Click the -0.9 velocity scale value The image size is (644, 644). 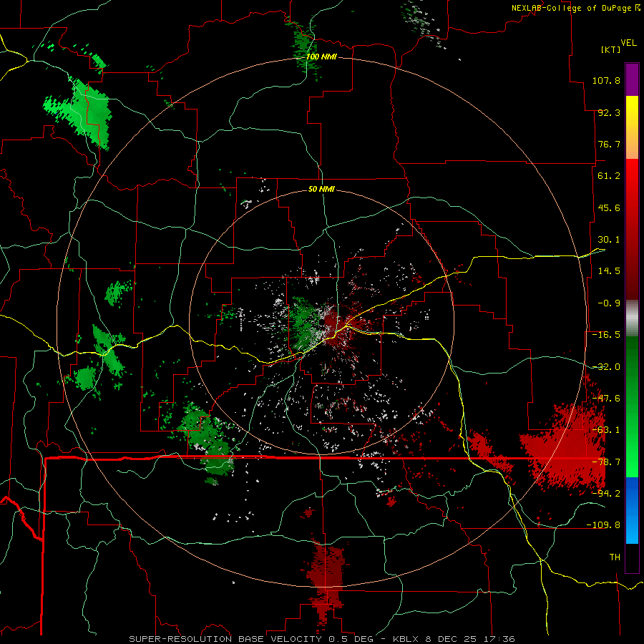coord(609,303)
